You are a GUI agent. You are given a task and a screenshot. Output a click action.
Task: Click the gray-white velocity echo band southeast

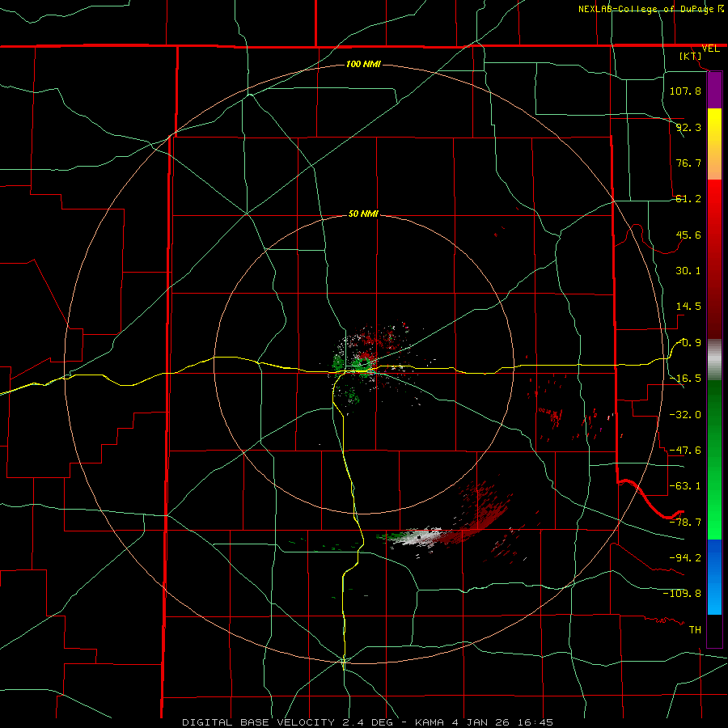[x=420, y=537]
